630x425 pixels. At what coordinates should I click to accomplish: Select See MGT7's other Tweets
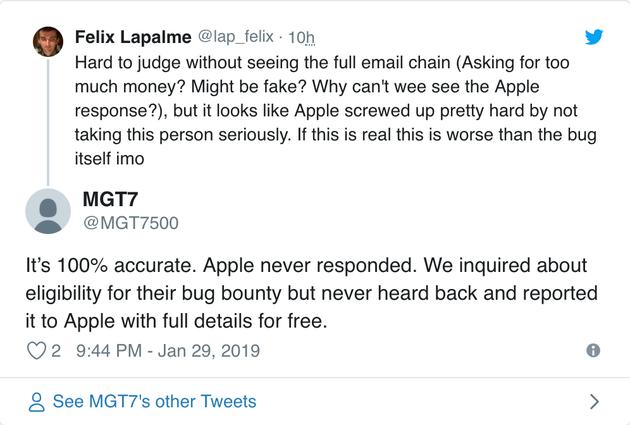pyautogui.click(x=155, y=402)
